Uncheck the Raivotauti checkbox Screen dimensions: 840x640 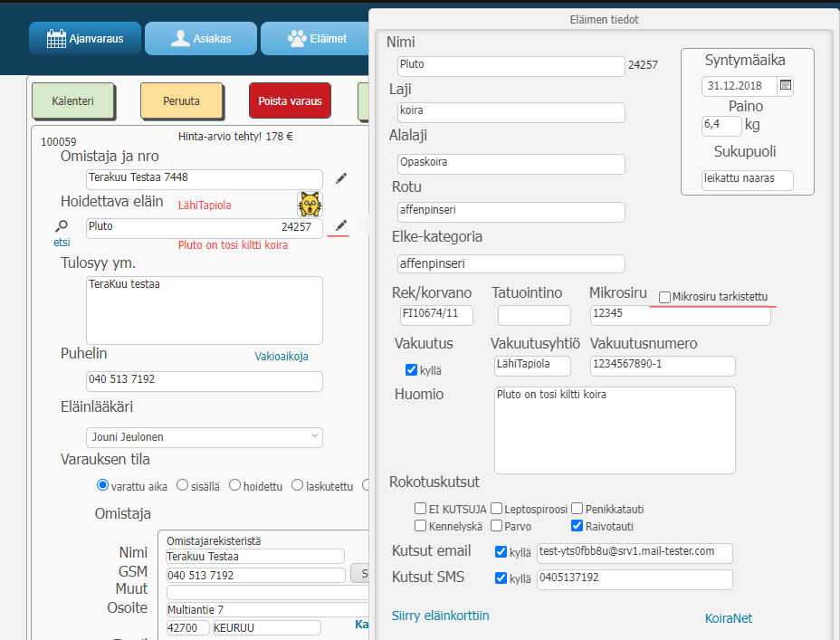577,525
